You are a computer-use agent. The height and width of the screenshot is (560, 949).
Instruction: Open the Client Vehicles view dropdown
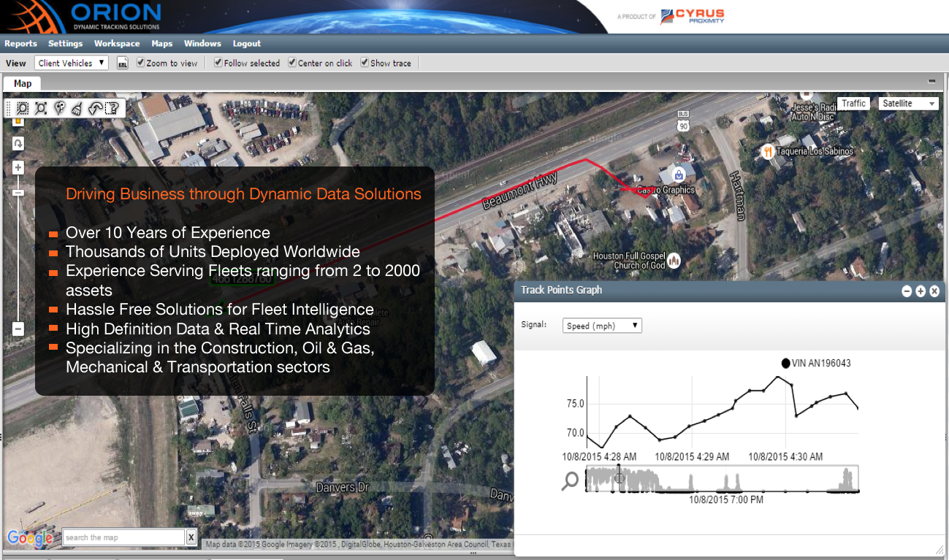pyautogui.click(x=72, y=64)
